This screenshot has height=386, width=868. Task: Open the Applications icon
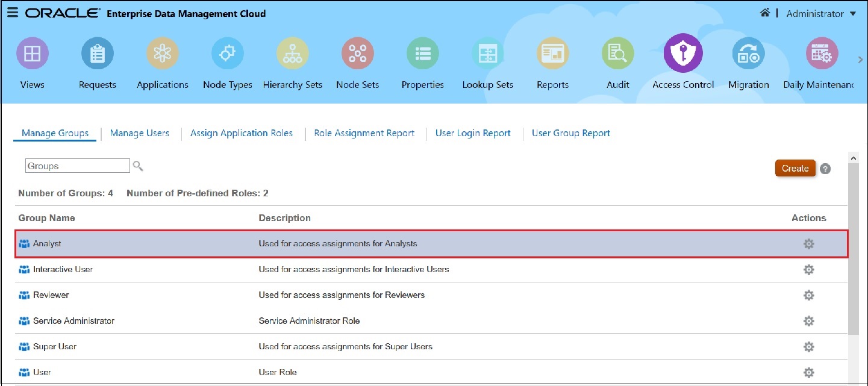[x=163, y=54]
